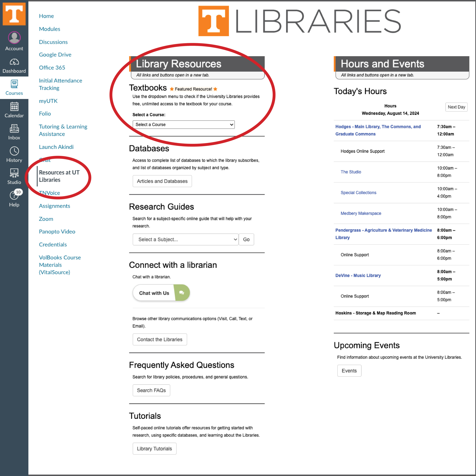Launch Canvas Studio
This screenshot has height=476, width=476.
point(14,175)
